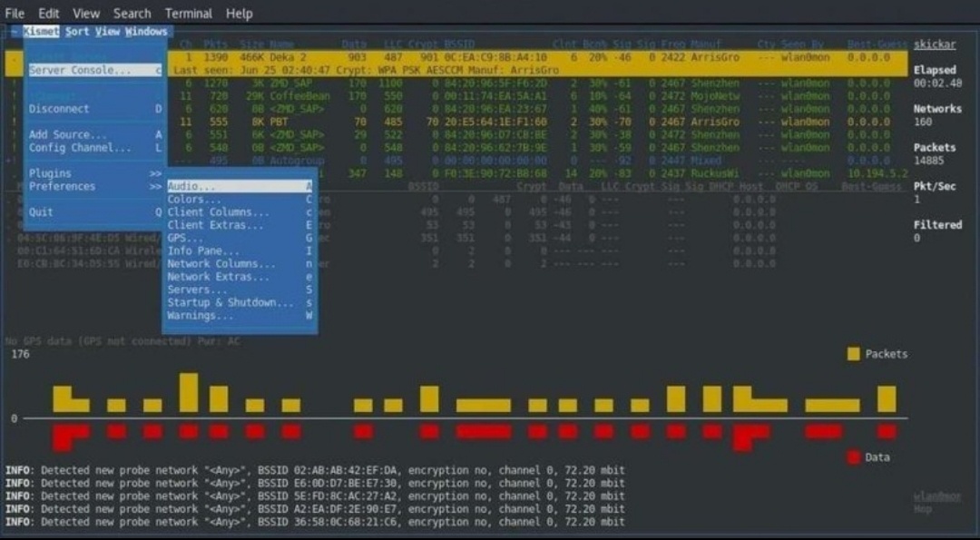
Task: Open the Sort menu
Action: 77,31
